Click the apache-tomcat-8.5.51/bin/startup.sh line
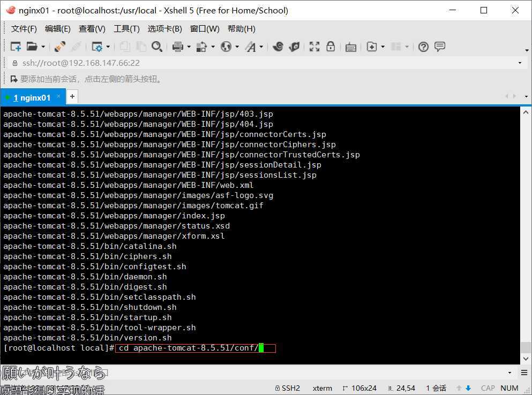Viewport: 532px width, 395px height. coord(87,318)
